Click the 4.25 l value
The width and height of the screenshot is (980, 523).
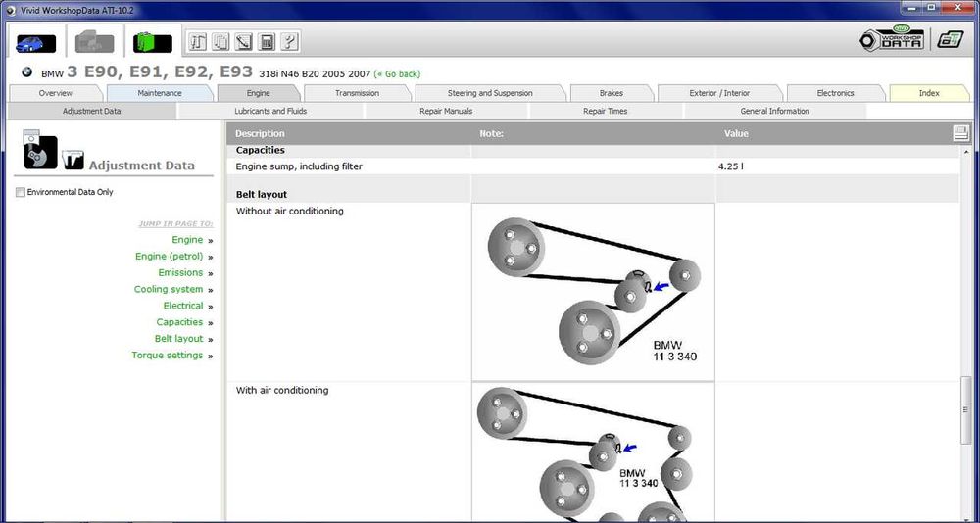(731, 166)
